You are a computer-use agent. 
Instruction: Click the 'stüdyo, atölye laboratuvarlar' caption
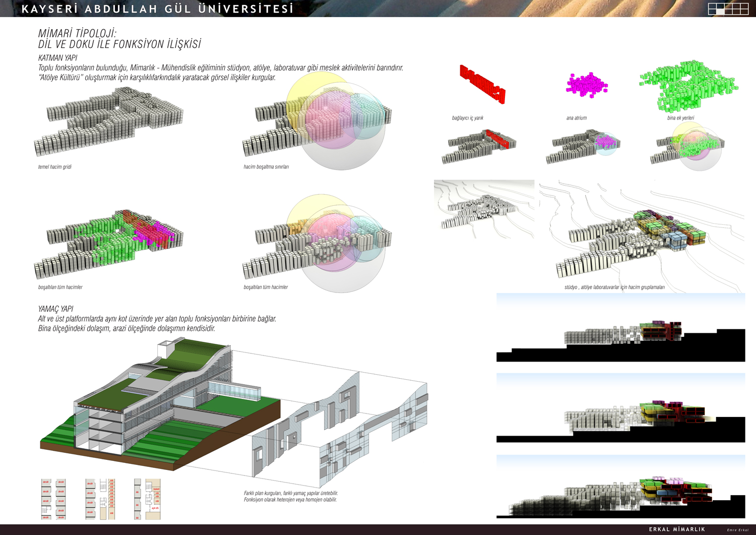(x=614, y=287)
